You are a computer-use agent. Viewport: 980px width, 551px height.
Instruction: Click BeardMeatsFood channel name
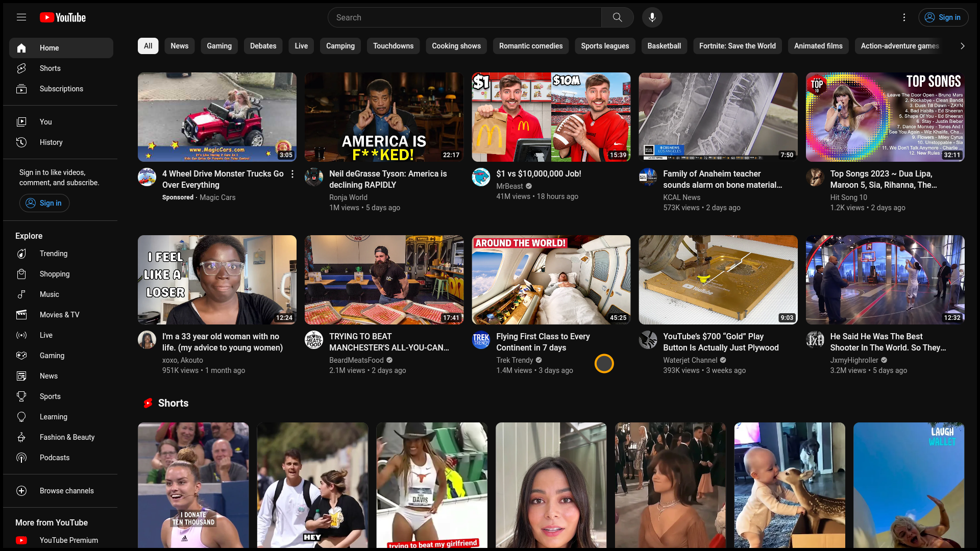tap(356, 360)
